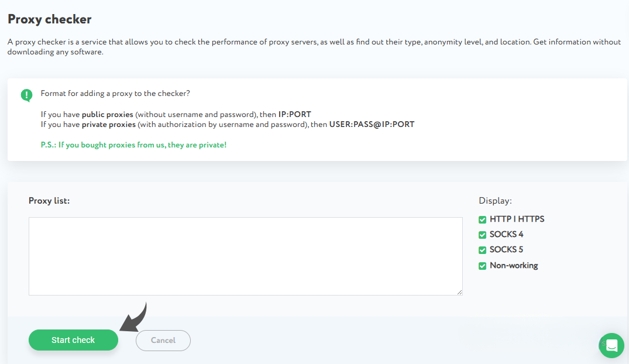Viewport: 629px width, 364px height.
Task: Click the Proxy checker heading
Action: point(50,19)
